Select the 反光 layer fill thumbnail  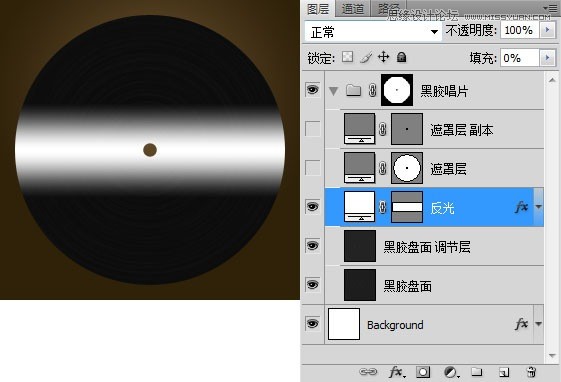(x=360, y=207)
